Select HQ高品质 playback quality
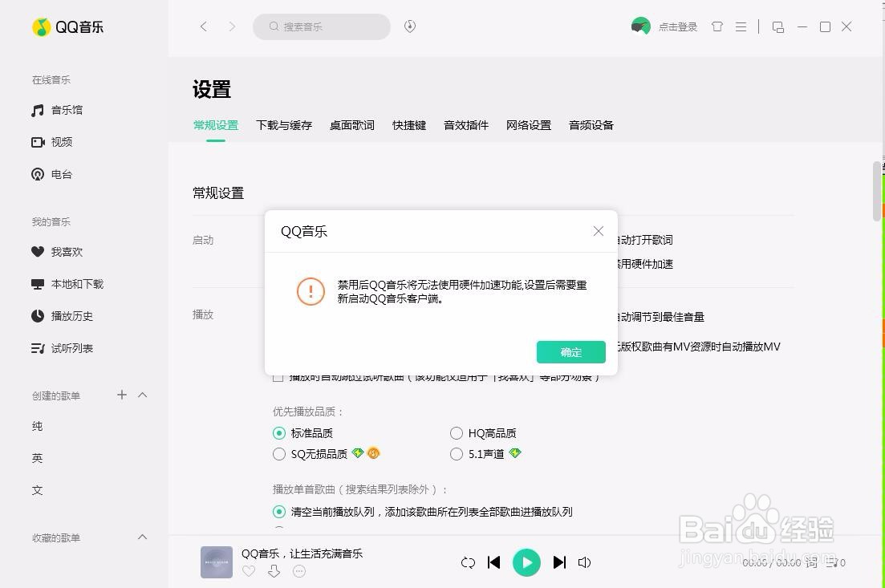Image resolution: width=885 pixels, height=588 pixels. [x=457, y=432]
